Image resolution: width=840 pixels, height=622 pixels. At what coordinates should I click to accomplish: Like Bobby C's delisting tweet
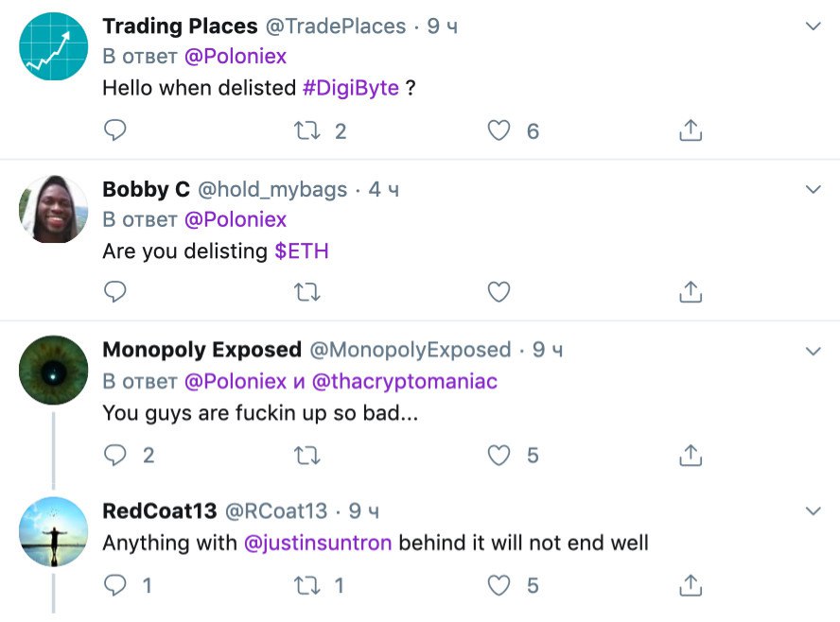499,293
